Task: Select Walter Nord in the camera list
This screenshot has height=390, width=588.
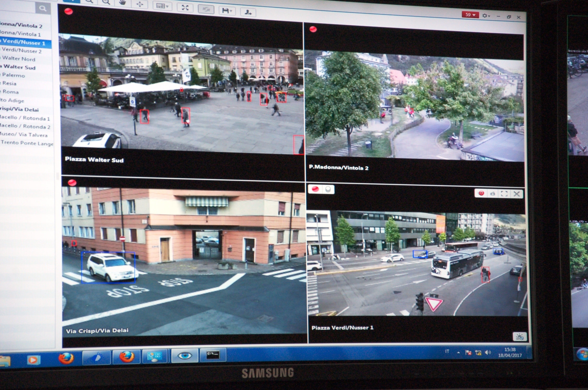Action: pos(19,59)
